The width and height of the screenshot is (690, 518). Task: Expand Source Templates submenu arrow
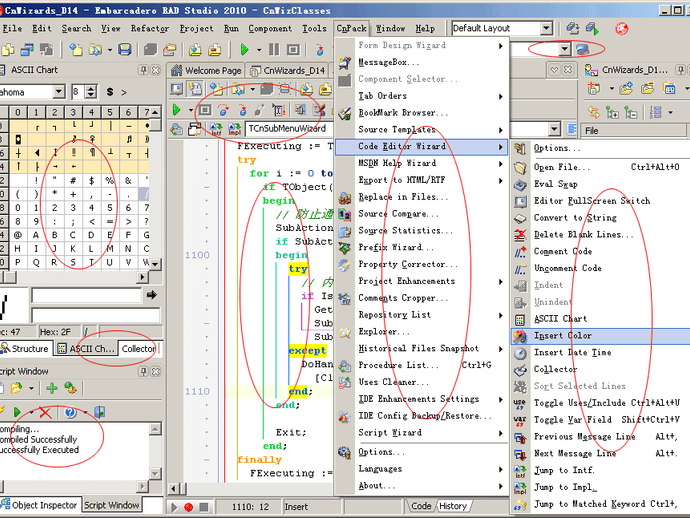pyautogui.click(x=500, y=130)
